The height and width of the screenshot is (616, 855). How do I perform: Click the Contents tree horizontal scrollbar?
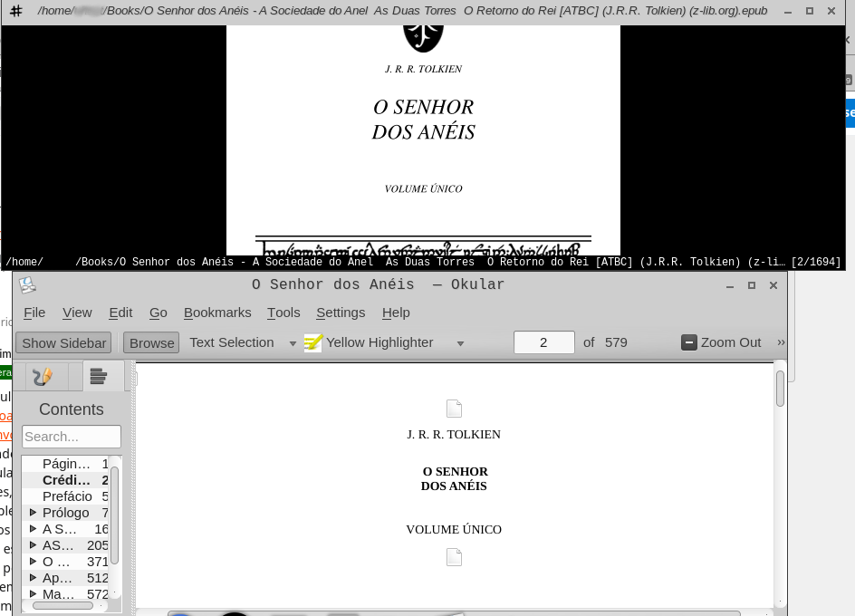pyautogui.click(x=62, y=605)
